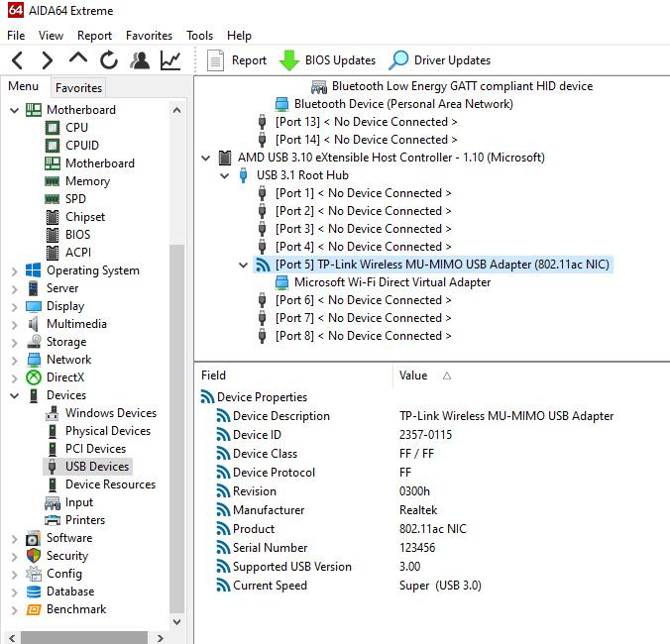Open the Help menu
The height and width of the screenshot is (644, 670).
pyautogui.click(x=239, y=36)
